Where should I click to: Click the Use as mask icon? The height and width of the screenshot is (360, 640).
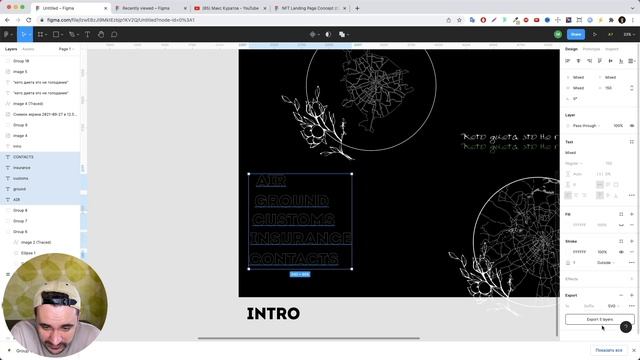coord(328,35)
